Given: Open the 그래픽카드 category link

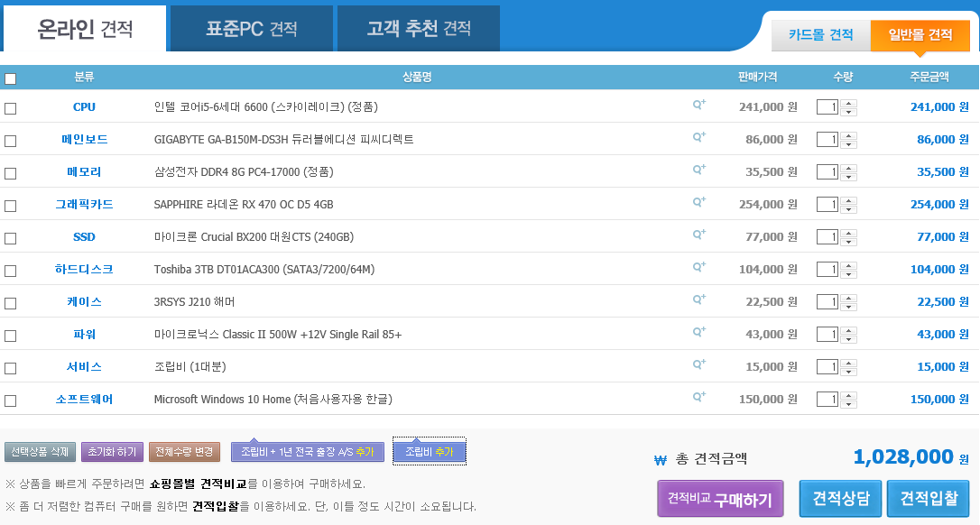Looking at the screenshot, I should pos(85,205).
